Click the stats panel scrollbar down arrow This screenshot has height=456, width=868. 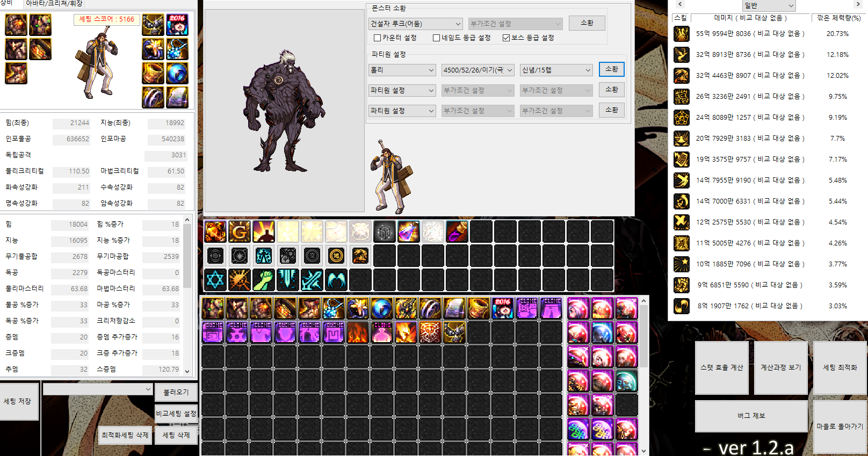tap(187, 371)
